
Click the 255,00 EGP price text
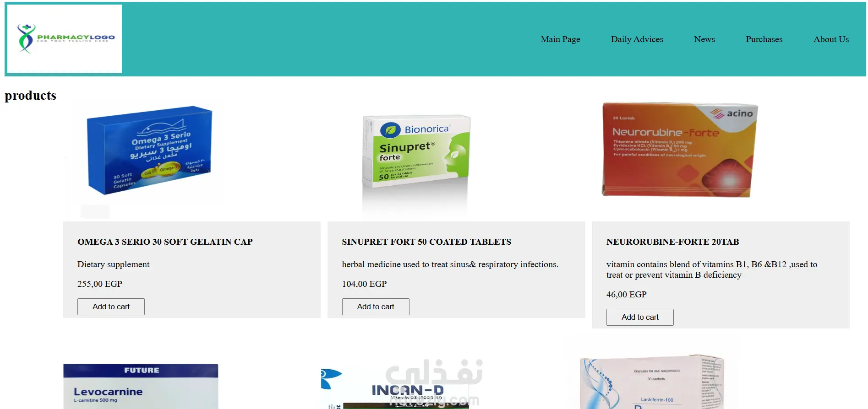(100, 284)
